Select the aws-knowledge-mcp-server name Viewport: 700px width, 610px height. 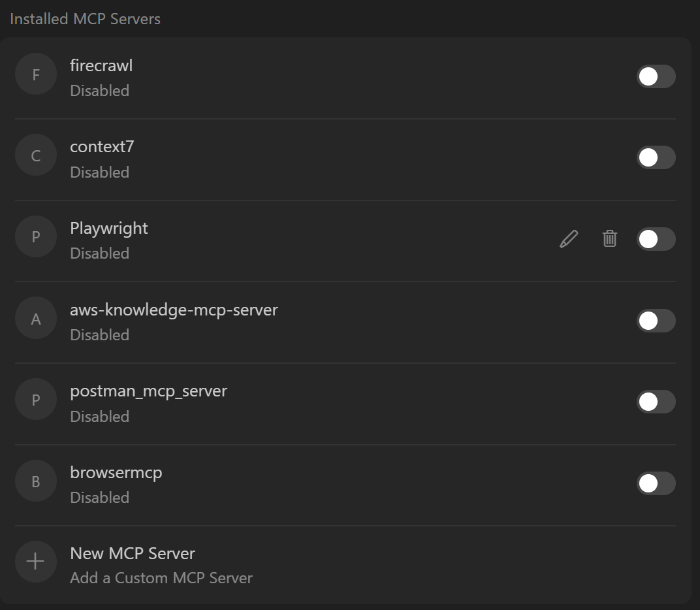coord(174,310)
